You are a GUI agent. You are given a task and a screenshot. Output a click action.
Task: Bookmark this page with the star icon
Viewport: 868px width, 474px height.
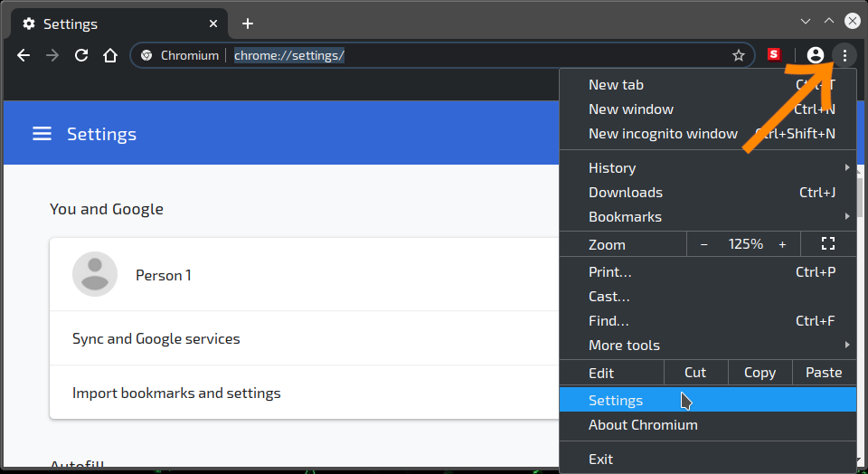[739, 55]
